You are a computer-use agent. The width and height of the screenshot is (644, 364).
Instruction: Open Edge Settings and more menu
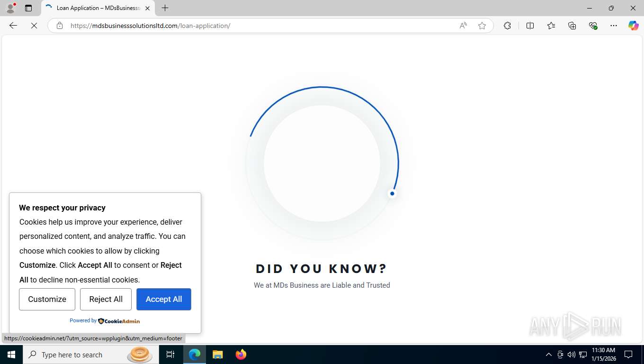coord(614,26)
